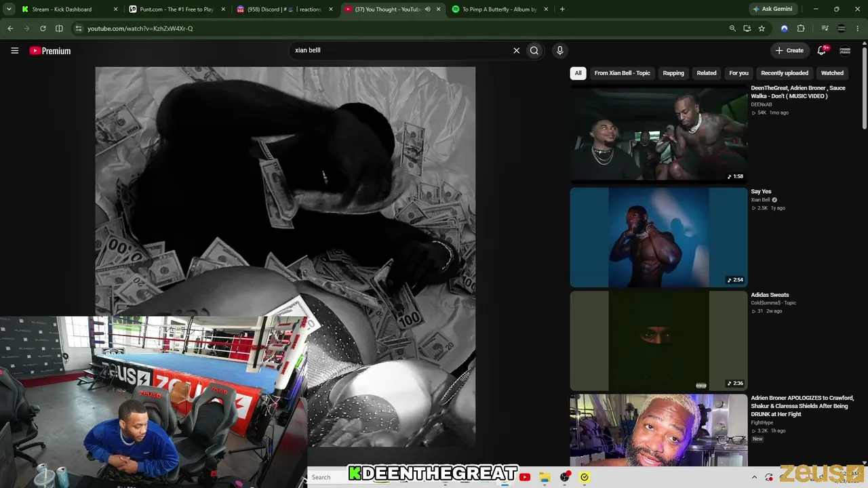Clear the YouTube search text
The height and width of the screenshot is (488, 868).
point(516,50)
